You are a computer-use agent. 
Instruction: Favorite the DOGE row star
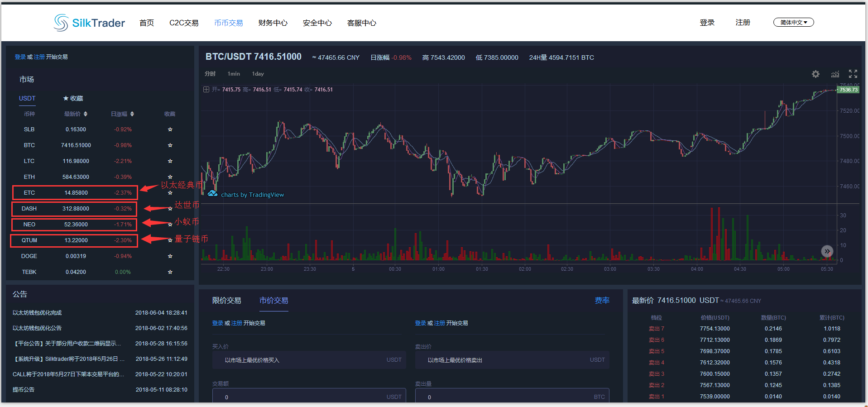pos(170,256)
